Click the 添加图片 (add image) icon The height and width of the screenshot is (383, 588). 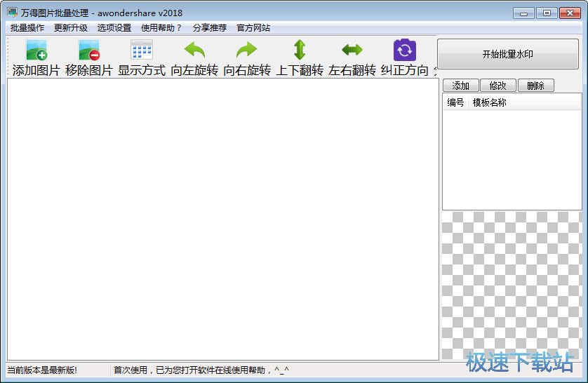36,51
